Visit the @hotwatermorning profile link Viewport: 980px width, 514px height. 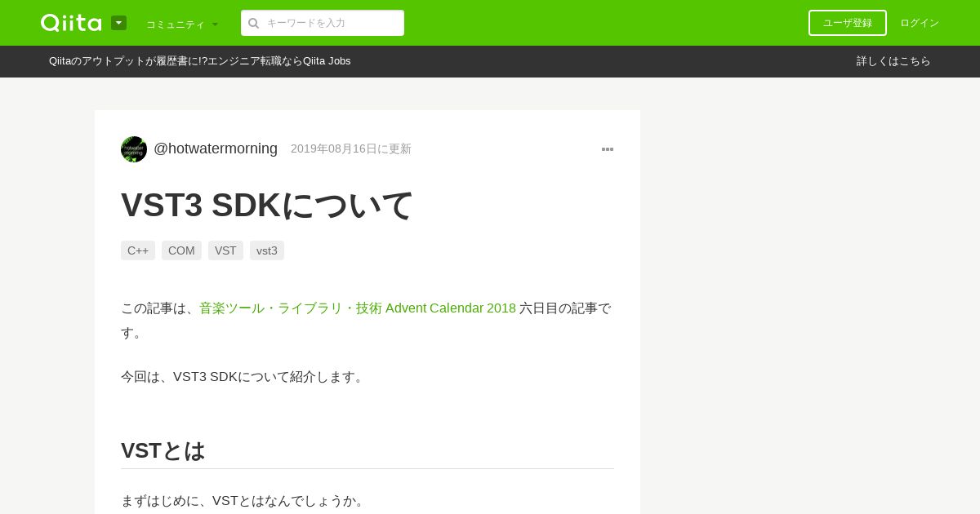pyautogui.click(x=216, y=148)
